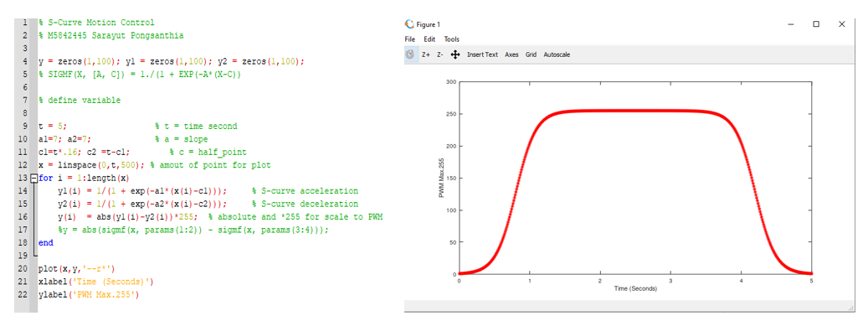Viewport: 868px width, 321px height.
Task: Select the Rotate tool in figure toolbar
Action: coord(410,54)
